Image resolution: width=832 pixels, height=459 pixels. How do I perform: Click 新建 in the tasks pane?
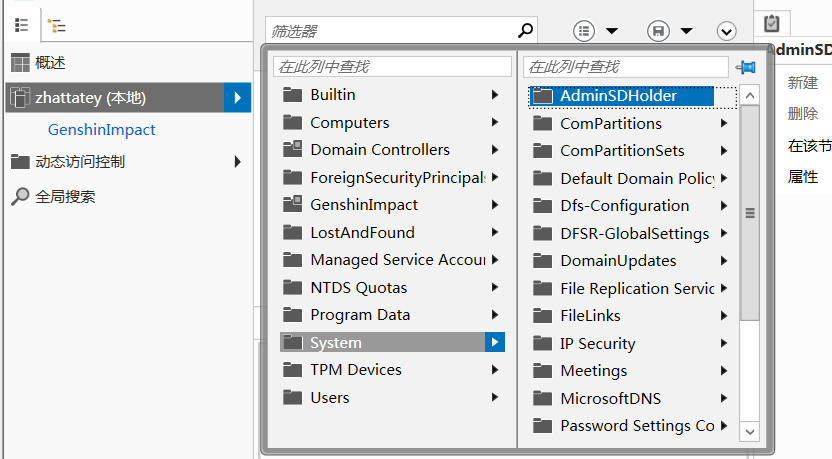[802, 83]
